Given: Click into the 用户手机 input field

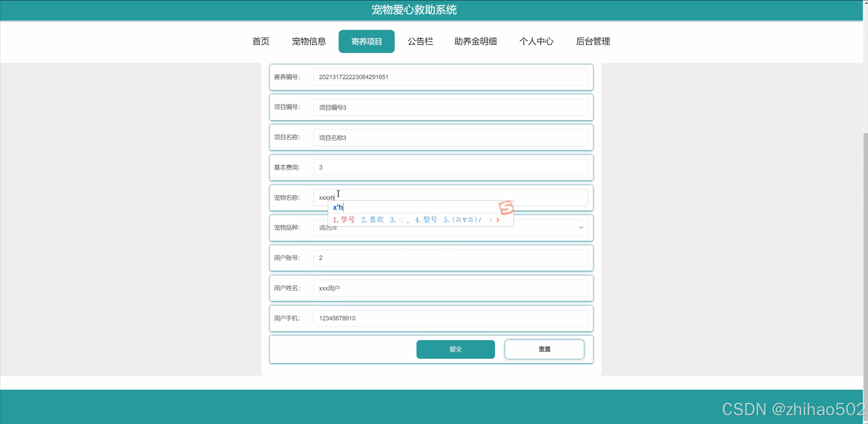Looking at the screenshot, I should [450, 318].
